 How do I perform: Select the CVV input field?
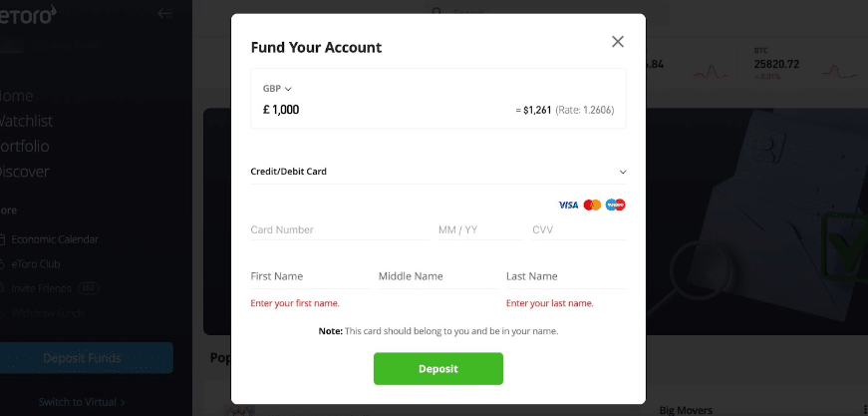(x=579, y=229)
